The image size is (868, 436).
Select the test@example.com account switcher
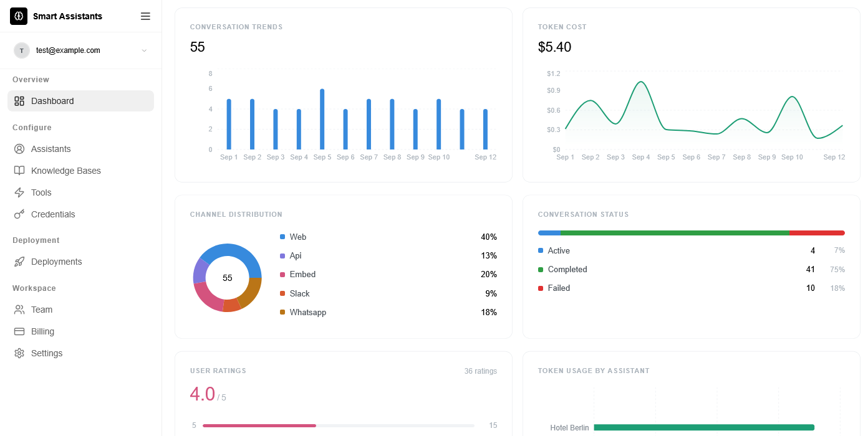click(x=80, y=50)
